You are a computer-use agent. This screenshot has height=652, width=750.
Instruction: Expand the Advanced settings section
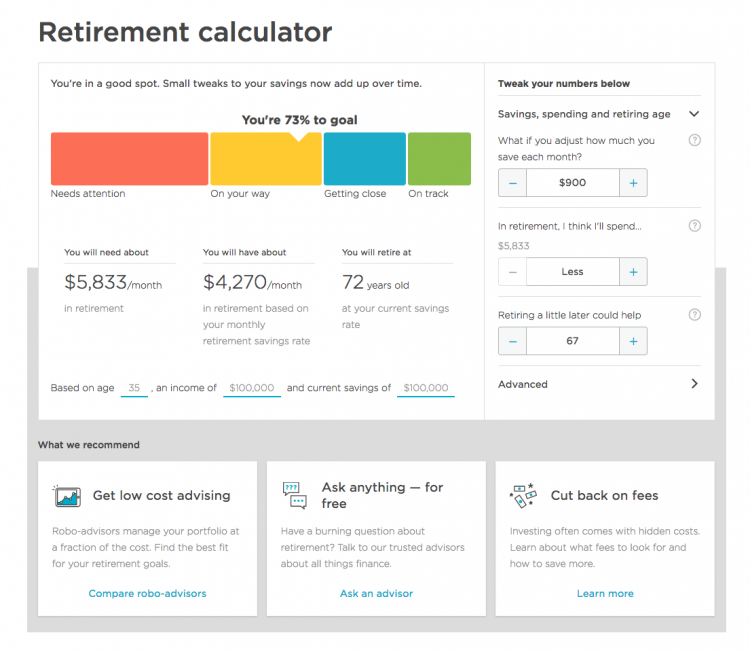pyautogui.click(x=694, y=384)
